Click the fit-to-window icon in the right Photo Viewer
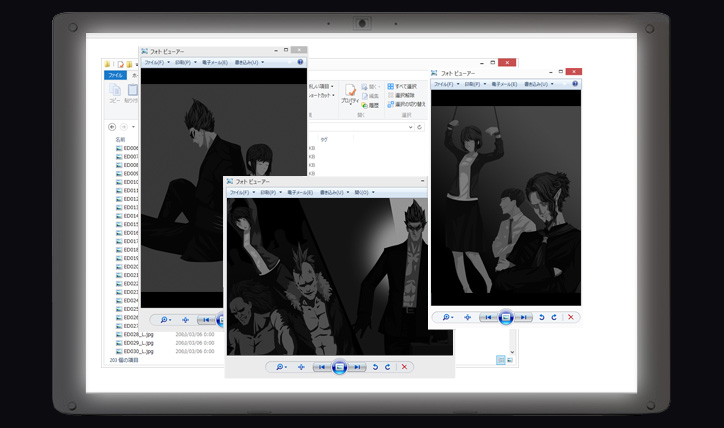Image resolution: width=724 pixels, height=428 pixels. [468, 317]
